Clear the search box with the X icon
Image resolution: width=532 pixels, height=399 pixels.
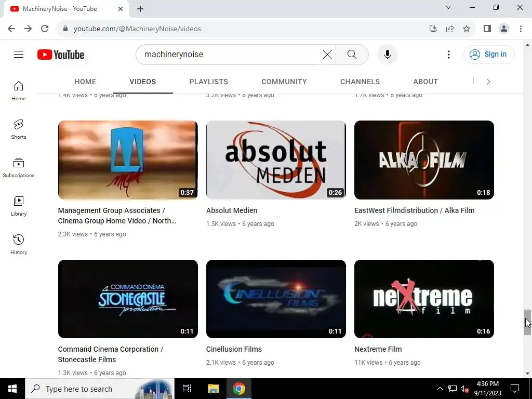click(327, 54)
